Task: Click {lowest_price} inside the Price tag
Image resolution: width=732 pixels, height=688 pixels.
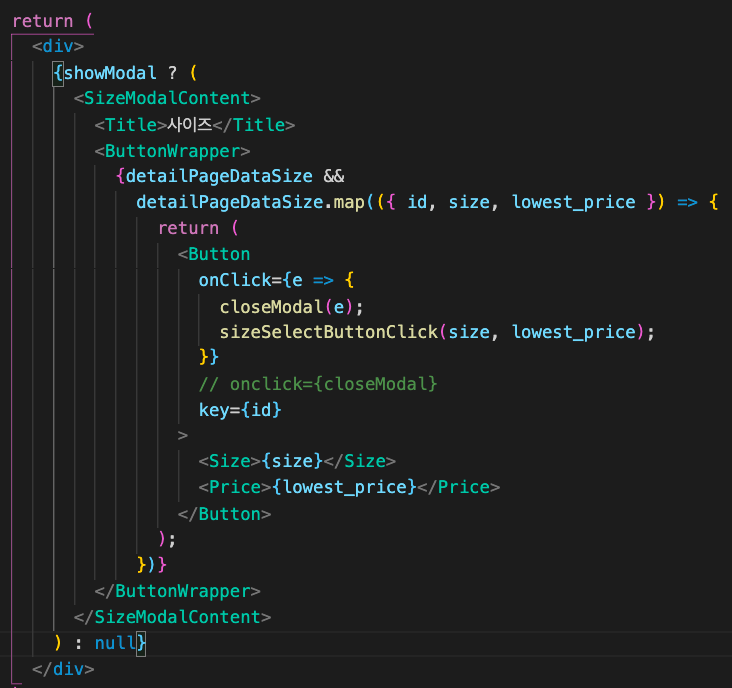Action: click(344, 487)
